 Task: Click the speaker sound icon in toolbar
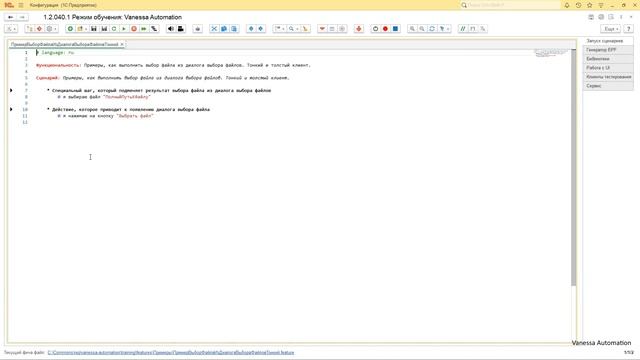[x=171, y=29]
